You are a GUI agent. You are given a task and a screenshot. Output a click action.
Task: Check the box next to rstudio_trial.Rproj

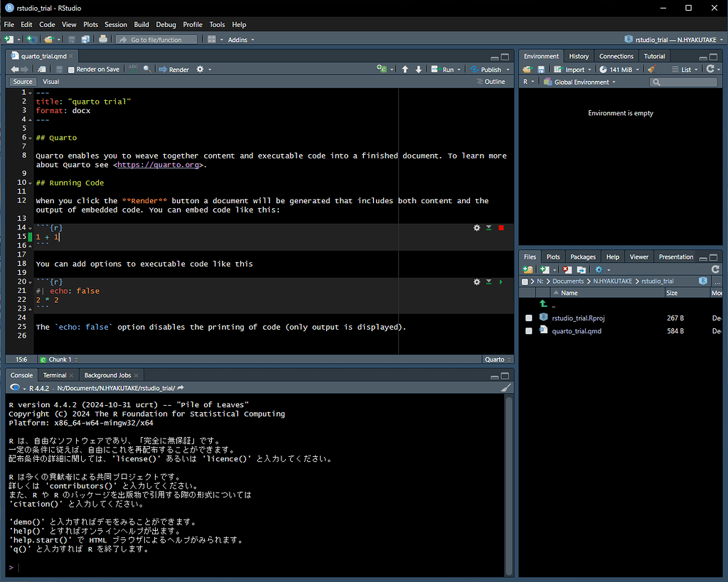click(528, 318)
